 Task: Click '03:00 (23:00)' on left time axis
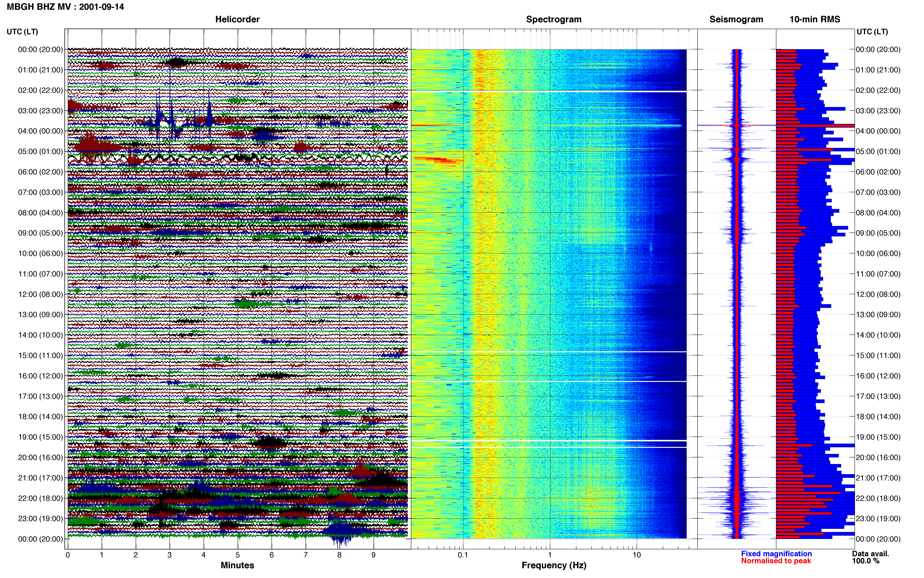pos(41,111)
